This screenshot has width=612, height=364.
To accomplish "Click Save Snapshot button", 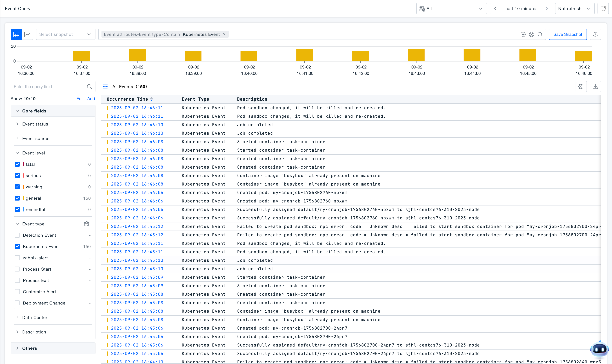I will [568, 34].
